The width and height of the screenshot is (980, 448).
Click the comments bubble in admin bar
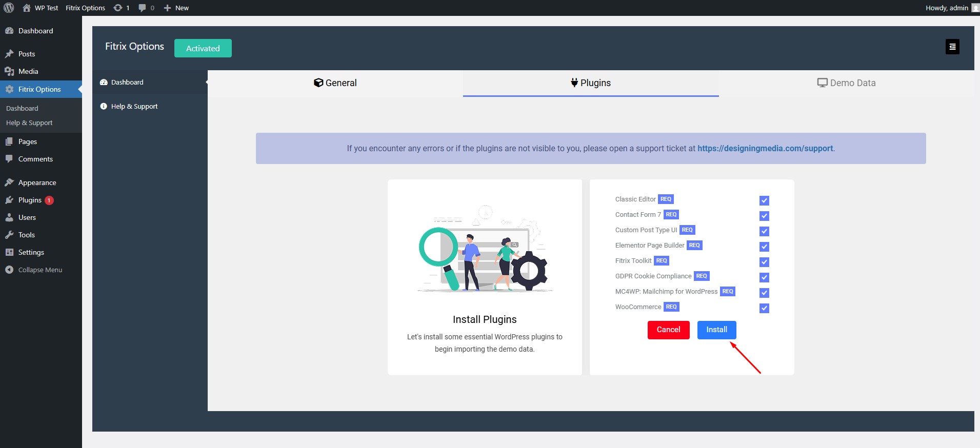tap(143, 8)
